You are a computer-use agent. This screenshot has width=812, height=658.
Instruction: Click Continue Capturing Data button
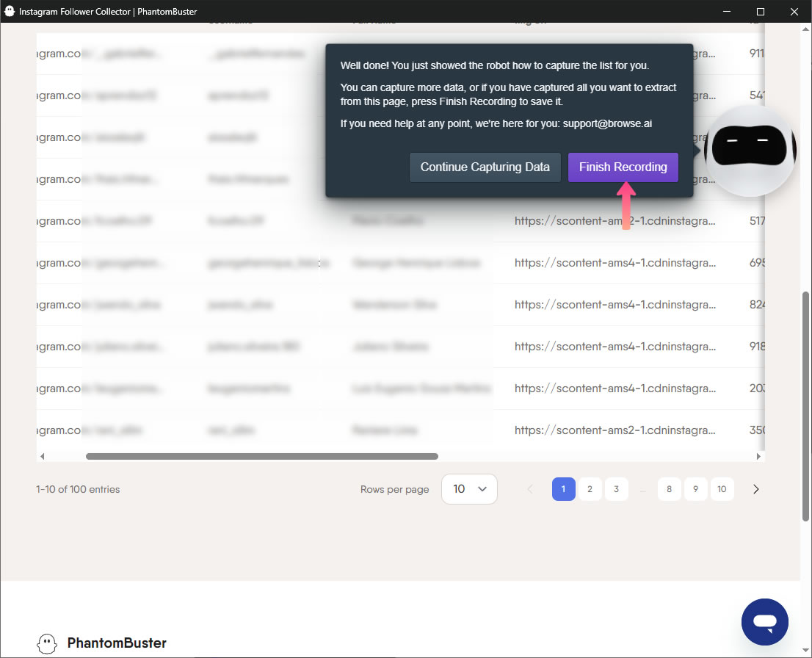pos(485,167)
